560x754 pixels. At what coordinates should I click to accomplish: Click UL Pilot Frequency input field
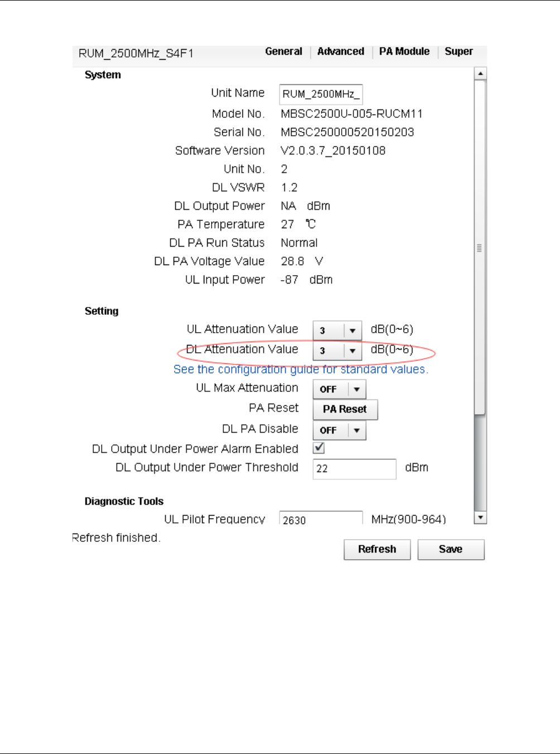321,518
